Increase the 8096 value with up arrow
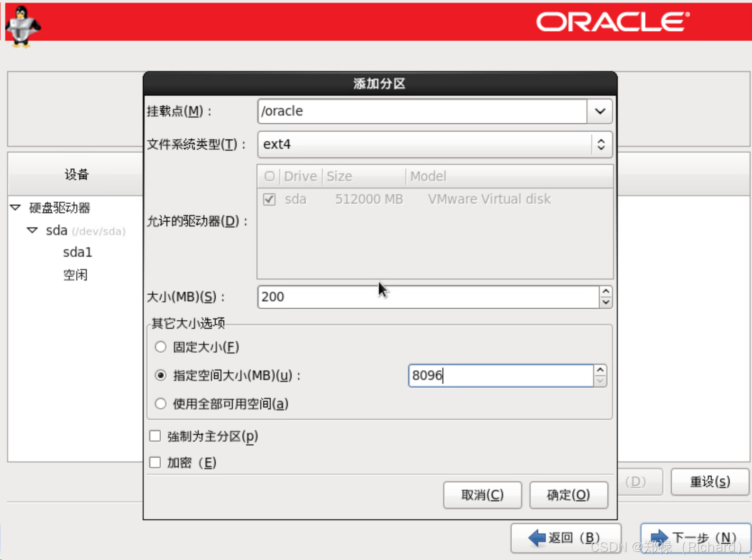Viewport: 752px width, 560px height. [x=600, y=370]
